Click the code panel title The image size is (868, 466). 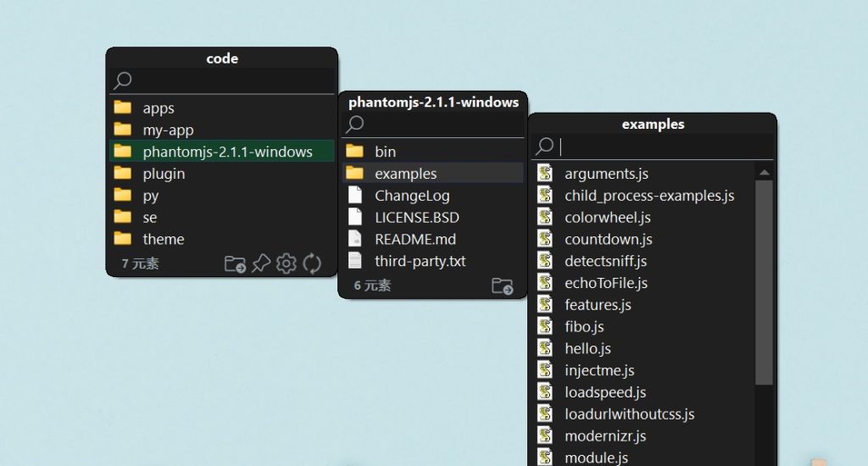222,58
